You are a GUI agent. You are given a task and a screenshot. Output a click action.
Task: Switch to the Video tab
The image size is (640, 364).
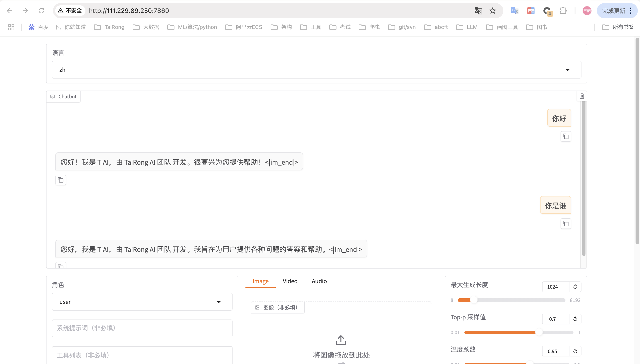coord(290,281)
